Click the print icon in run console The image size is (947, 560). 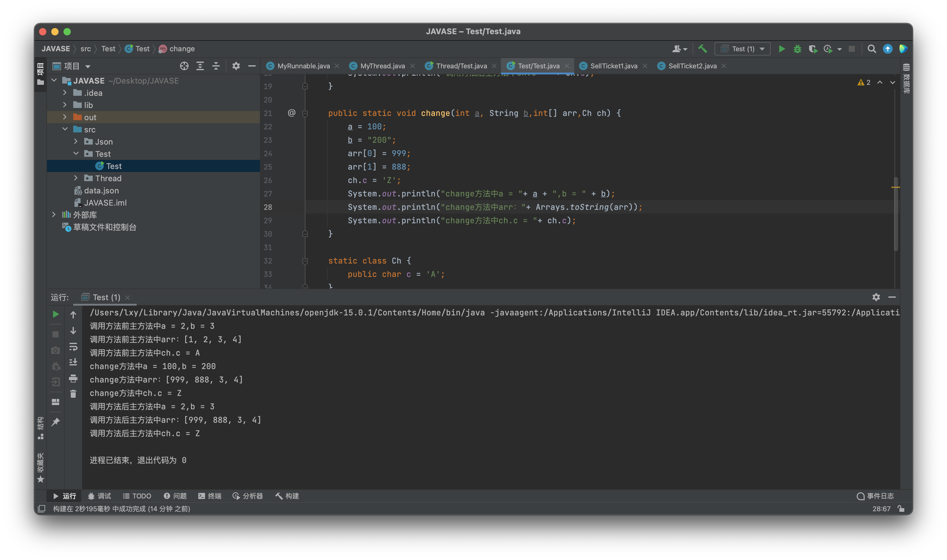73,378
